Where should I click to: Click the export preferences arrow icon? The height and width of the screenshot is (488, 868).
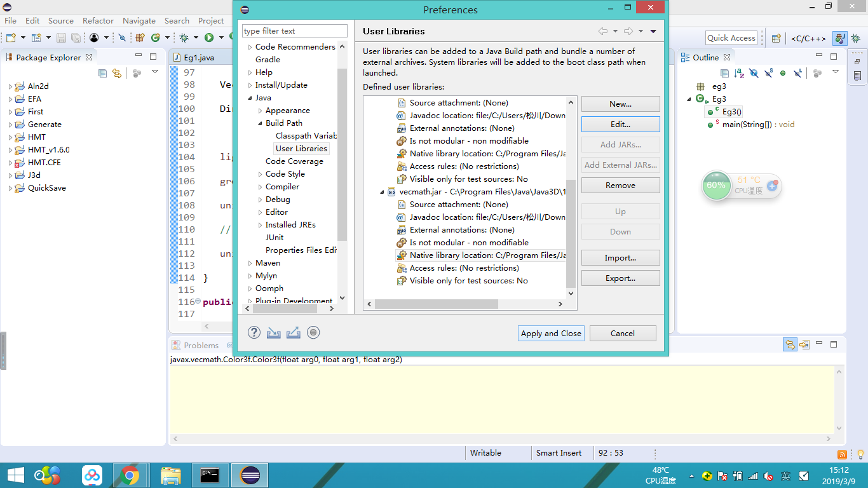(293, 332)
